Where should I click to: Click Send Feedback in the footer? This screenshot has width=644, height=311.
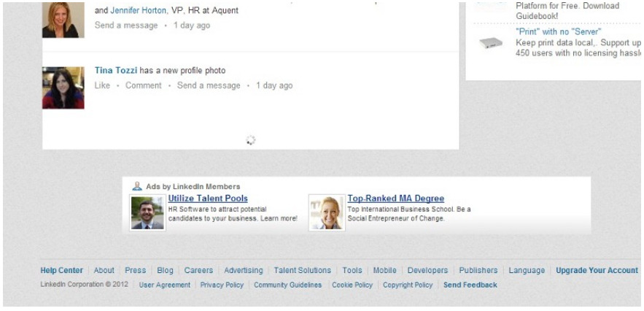pyautogui.click(x=470, y=285)
